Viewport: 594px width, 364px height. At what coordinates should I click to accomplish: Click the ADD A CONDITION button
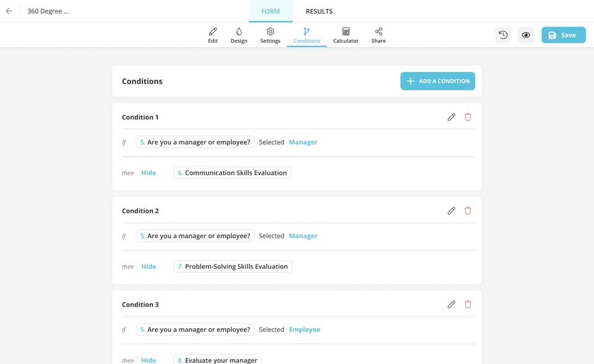438,81
